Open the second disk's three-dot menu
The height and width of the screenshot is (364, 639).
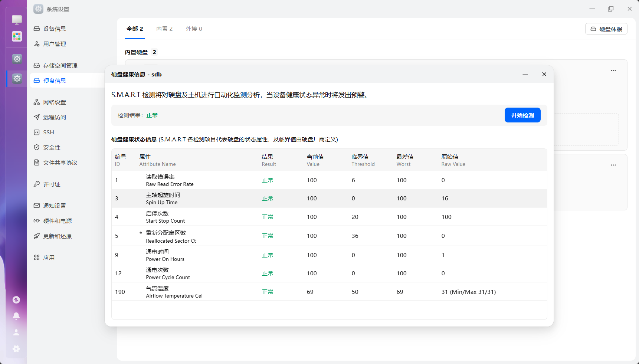tap(613, 165)
